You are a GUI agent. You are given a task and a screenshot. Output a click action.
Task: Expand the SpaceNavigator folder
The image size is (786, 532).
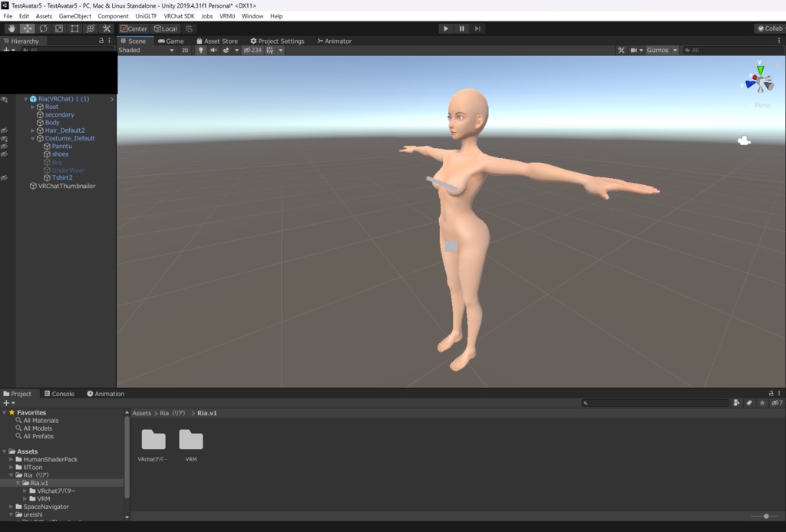click(11, 507)
